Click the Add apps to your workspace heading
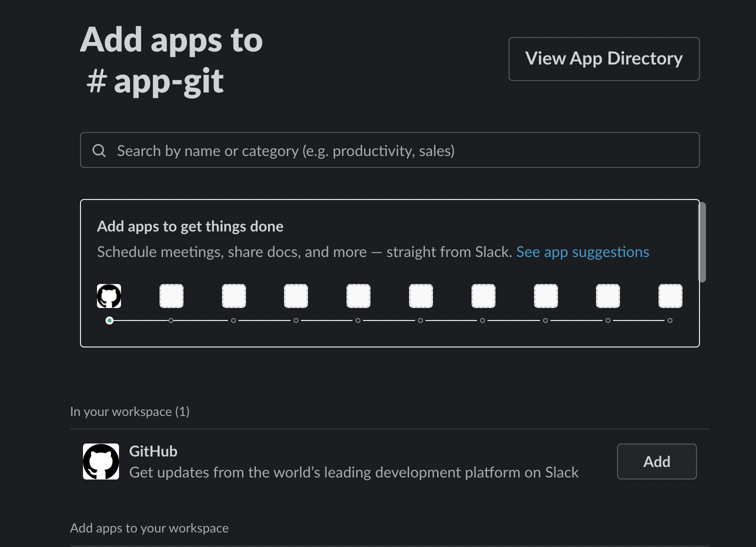The width and height of the screenshot is (756, 547). click(x=149, y=528)
